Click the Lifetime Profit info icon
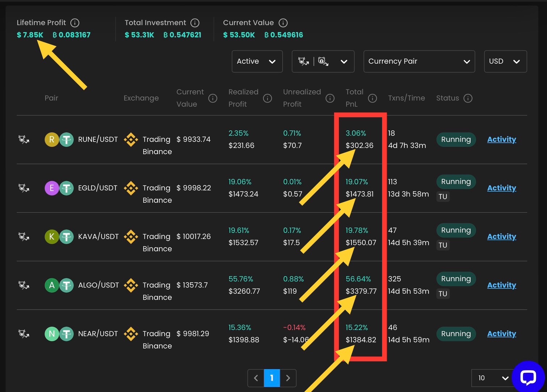Viewport: 547px width, 392px height. point(75,23)
